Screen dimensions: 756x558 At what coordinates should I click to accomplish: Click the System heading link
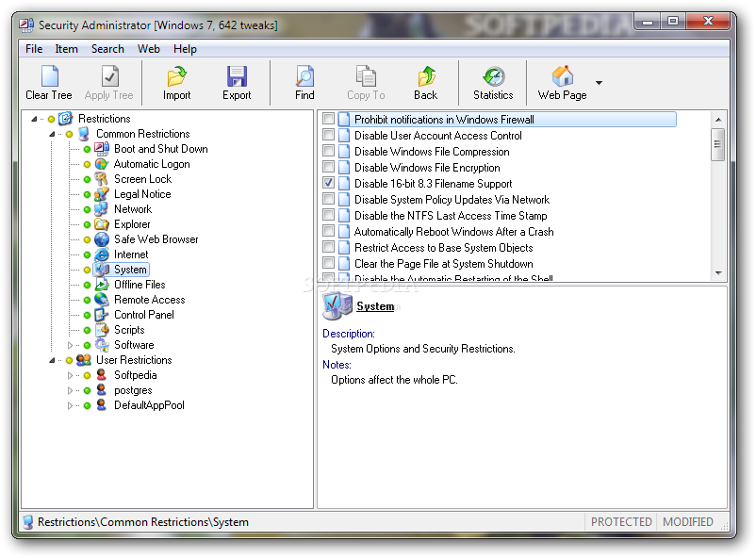coord(375,306)
